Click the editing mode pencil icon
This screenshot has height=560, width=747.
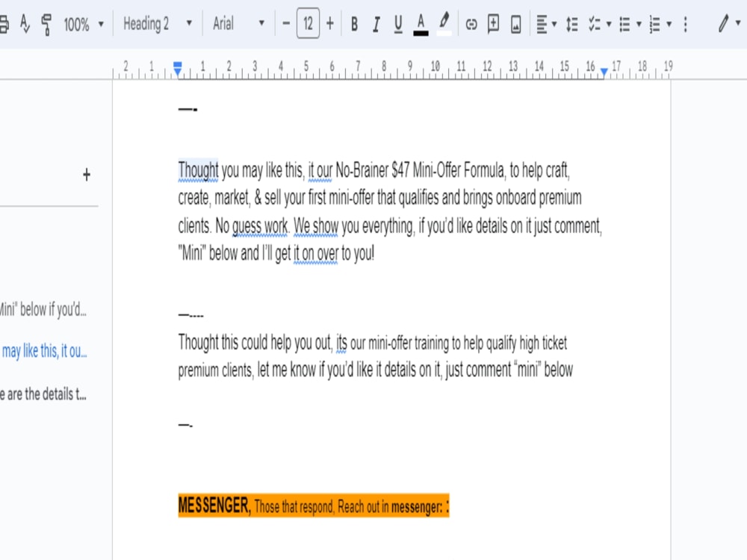tap(724, 23)
